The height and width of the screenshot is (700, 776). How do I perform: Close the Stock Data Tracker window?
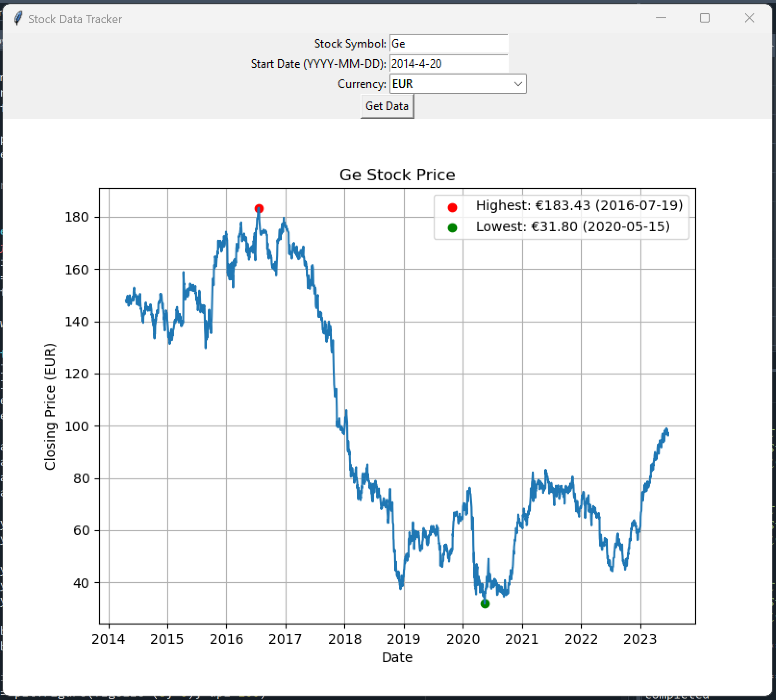pos(749,18)
